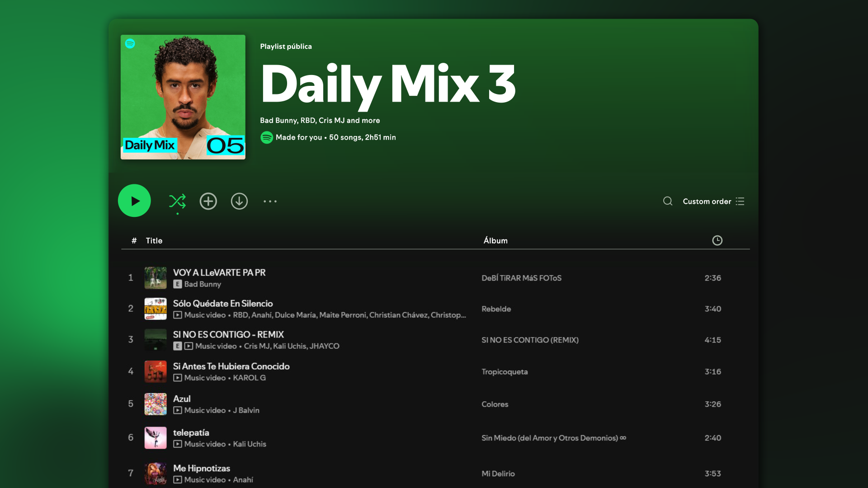868x488 pixels.
Task: Open the three-dot more options menu
Action: click(270, 201)
